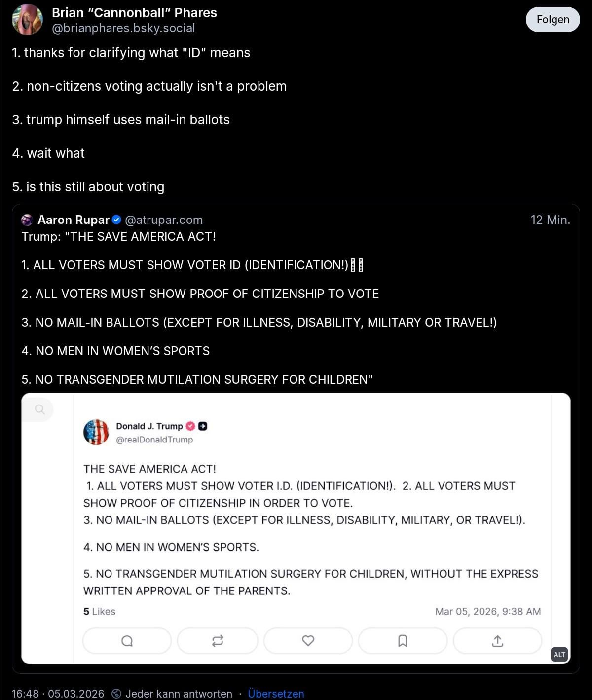592x700 pixels.
Task: Click the heart like icon
Action: [x=308, y=641]
